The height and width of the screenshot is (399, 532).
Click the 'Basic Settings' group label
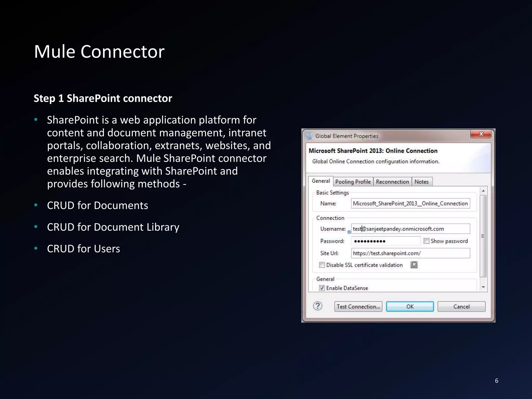(332, 192)
